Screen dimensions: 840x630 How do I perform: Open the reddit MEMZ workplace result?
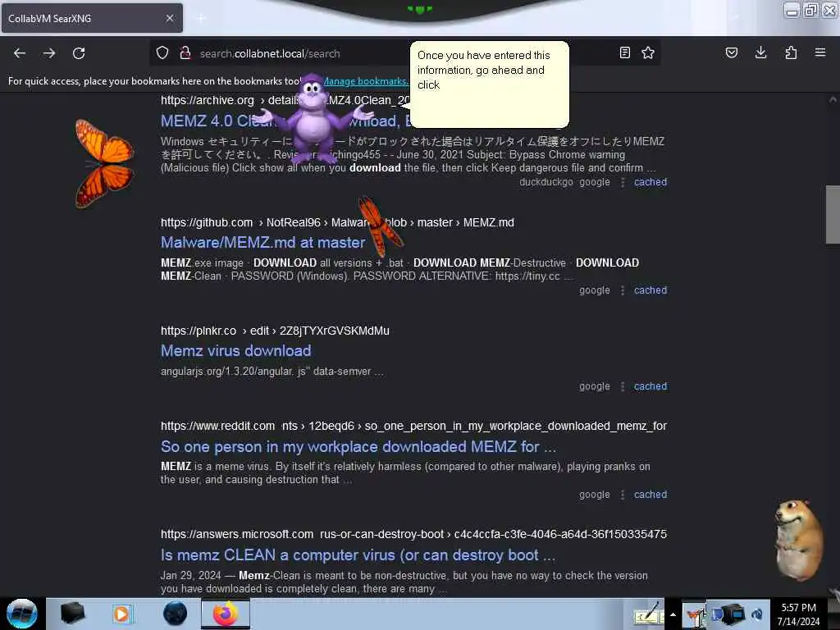click(358, 447)
